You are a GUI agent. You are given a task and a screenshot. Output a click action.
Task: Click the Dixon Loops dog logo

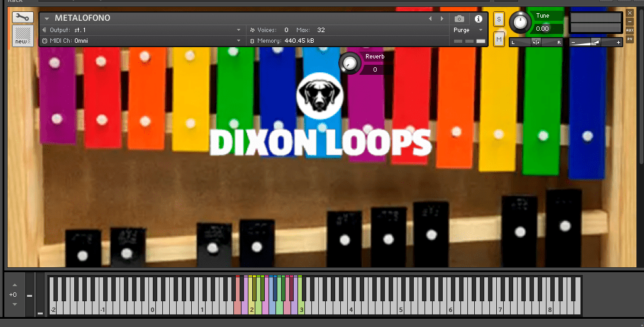click(x=318, y=96)
